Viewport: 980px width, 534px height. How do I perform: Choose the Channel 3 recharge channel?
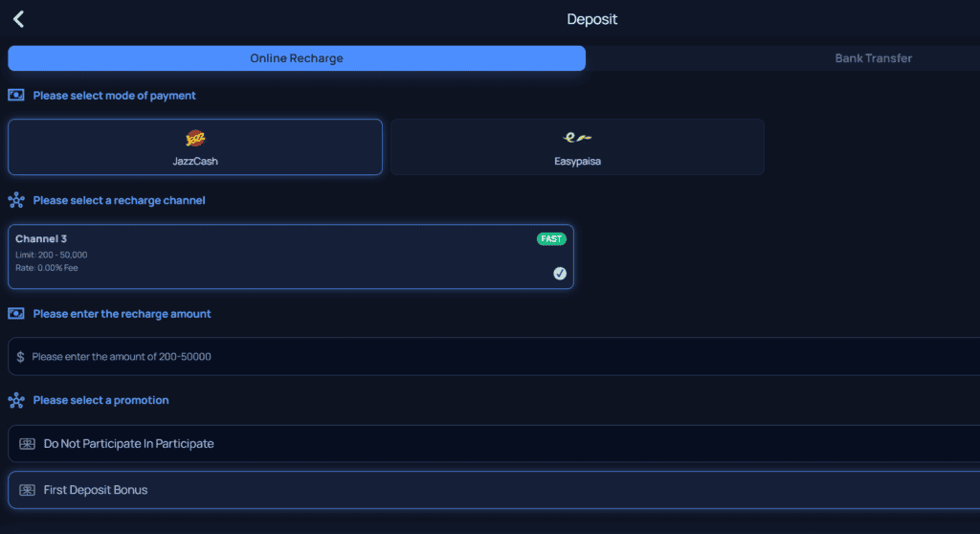point(291,256)
